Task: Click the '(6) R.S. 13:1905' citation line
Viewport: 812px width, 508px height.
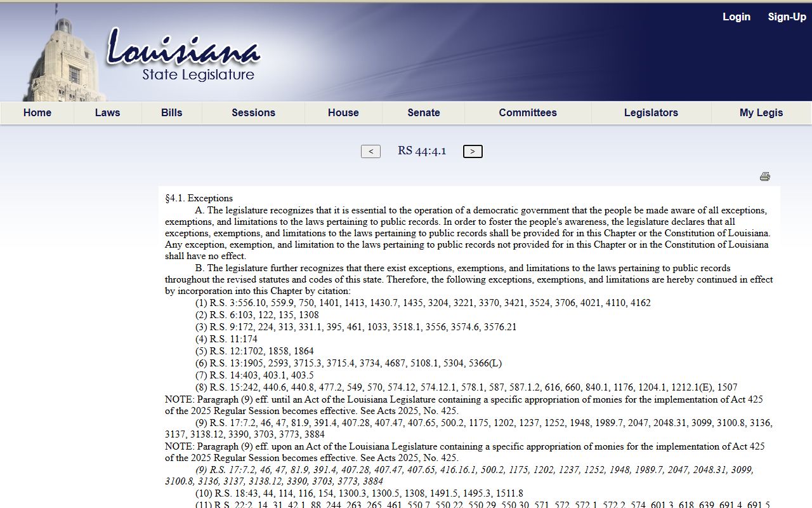Action: pyautogui.click(x=348, y=363)
